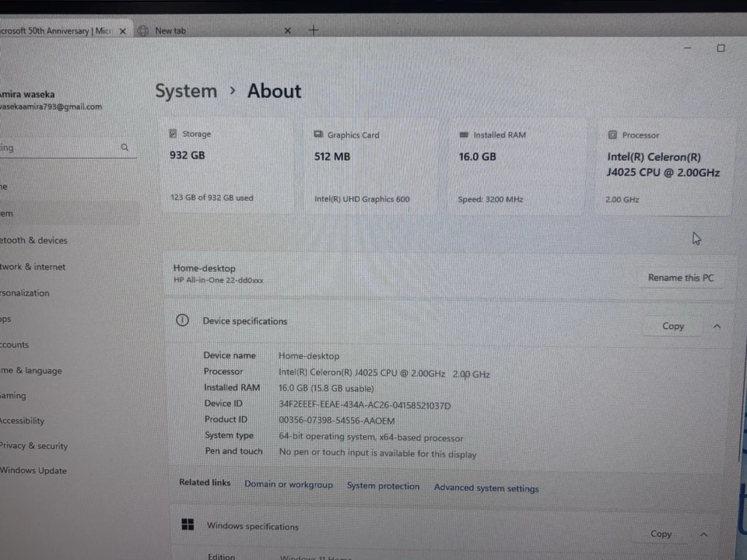This screenshot has width=747, height=560.
Task: Click the search magnifier icon in sidebar
Action: click(x=124, y=148)
